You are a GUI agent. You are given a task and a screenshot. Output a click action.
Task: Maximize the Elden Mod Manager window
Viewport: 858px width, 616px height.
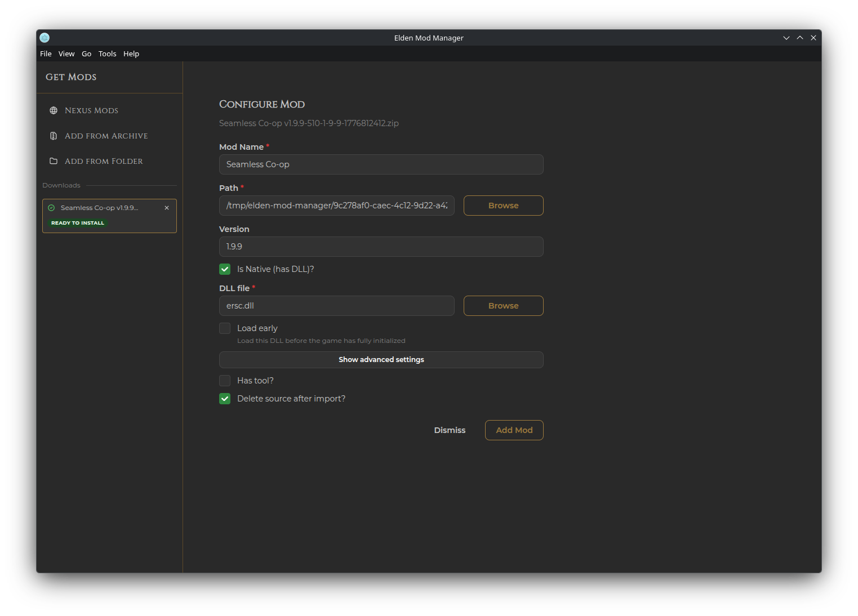[x=800, y=38]
